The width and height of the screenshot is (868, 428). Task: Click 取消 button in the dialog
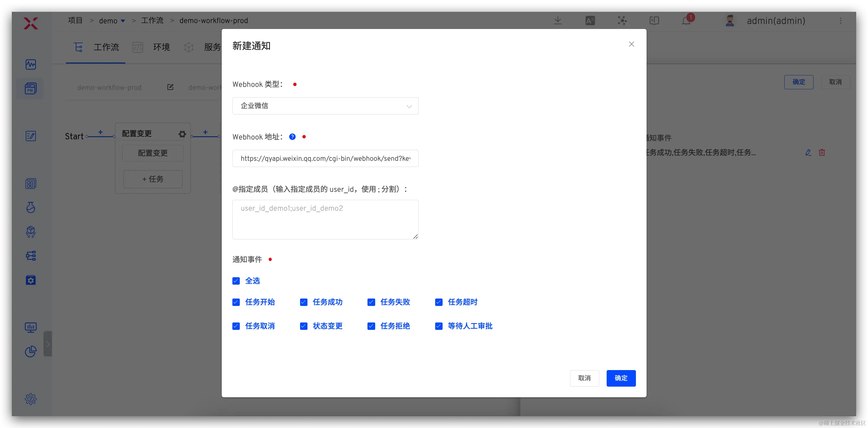tap(584, 378)
